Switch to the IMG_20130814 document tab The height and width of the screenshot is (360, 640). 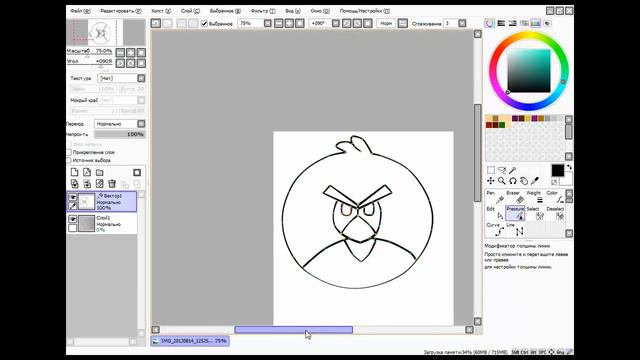(190, 341)
